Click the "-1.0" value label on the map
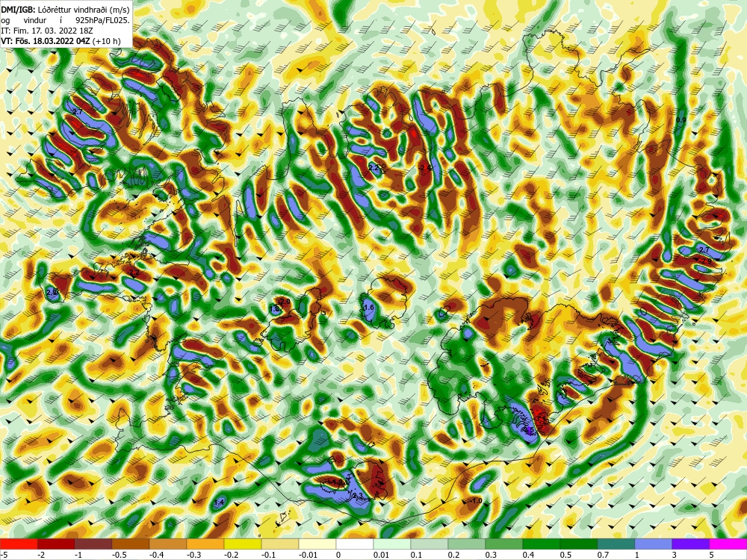Viewport: 747px width, 560px height. point(476,501)
